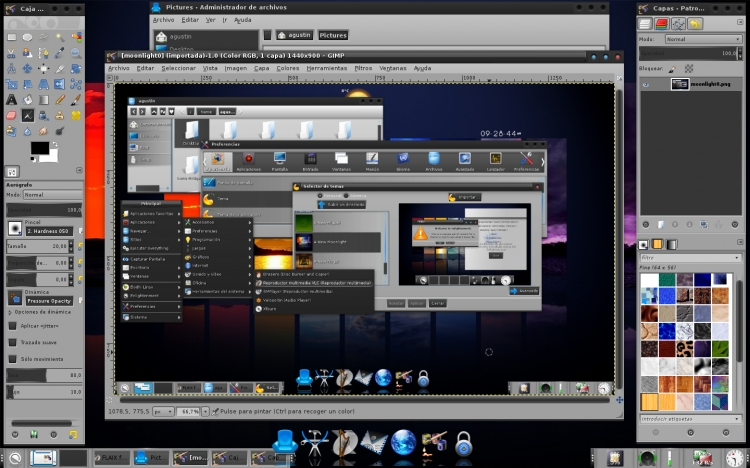Open the Mode dropdown in tool options
This screenshot has width=750, height=468.
point(52,195)
